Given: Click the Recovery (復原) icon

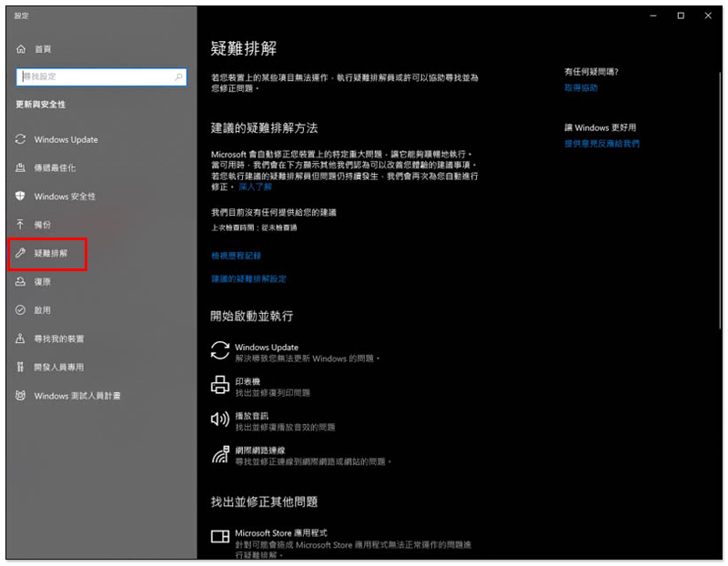Looking at the screenshot, I should pyautogui.click(x=20, y=281).
